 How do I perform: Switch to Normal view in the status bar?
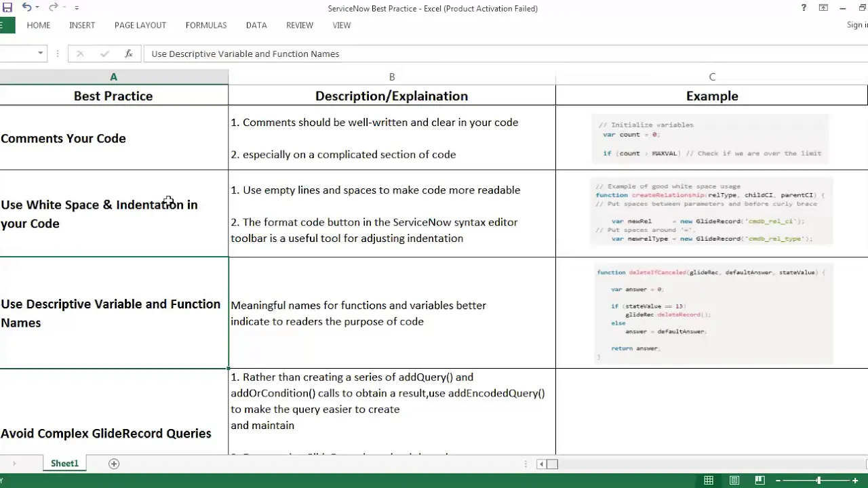[x=708, y=481]
